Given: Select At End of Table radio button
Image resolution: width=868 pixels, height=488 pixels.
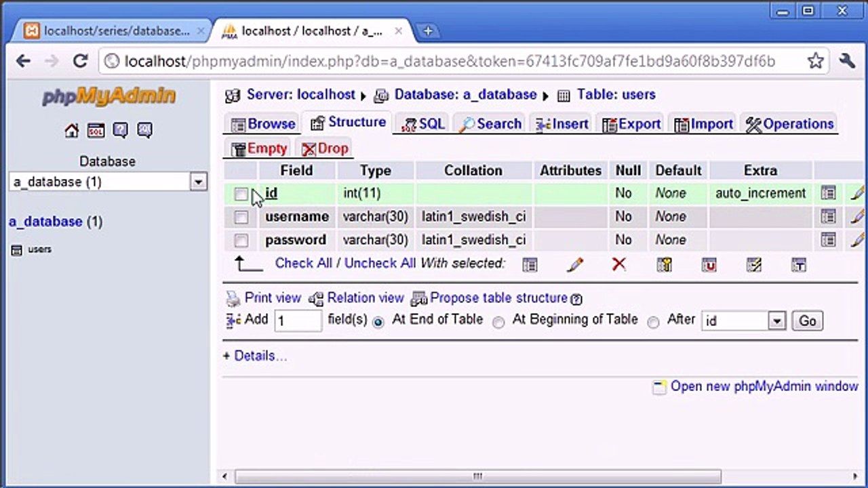Looking at the screenshot, I should click(378, 322).
